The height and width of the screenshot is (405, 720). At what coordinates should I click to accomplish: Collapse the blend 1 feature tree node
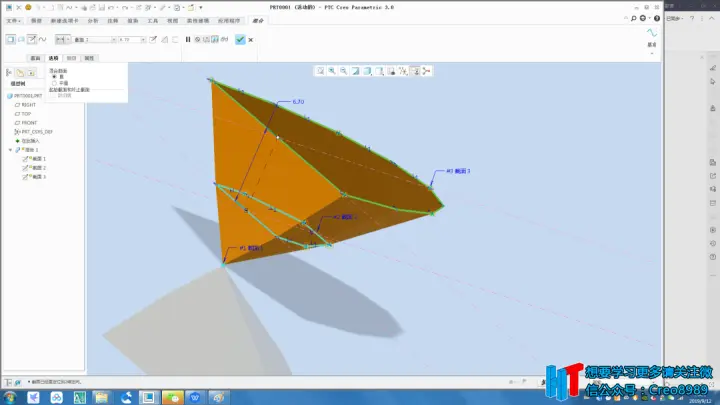point(11,150)
